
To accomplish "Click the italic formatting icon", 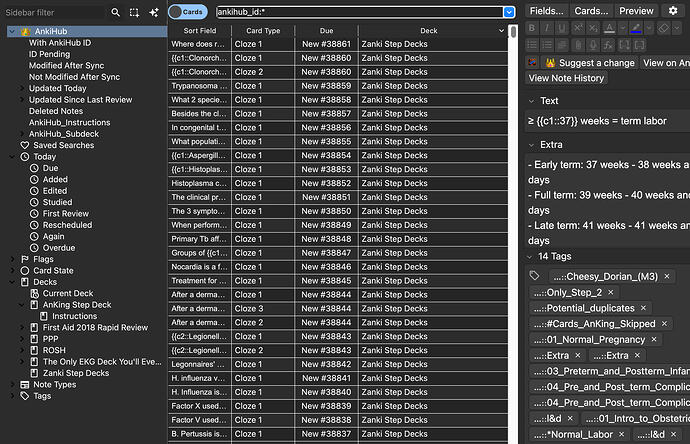I will click(547, 28).
